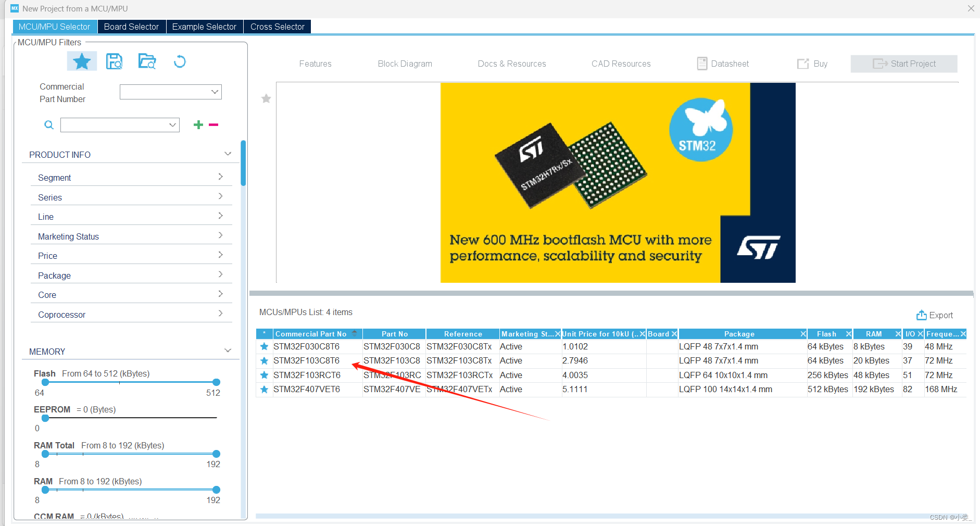Show favorite MCUs filter star icon
980x526 pixels.
point(82,61)
